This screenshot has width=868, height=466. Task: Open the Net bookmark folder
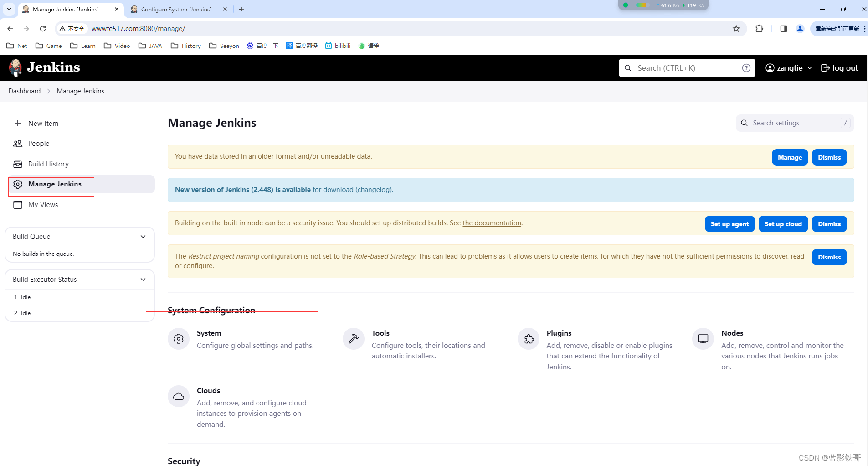point(17,46)
